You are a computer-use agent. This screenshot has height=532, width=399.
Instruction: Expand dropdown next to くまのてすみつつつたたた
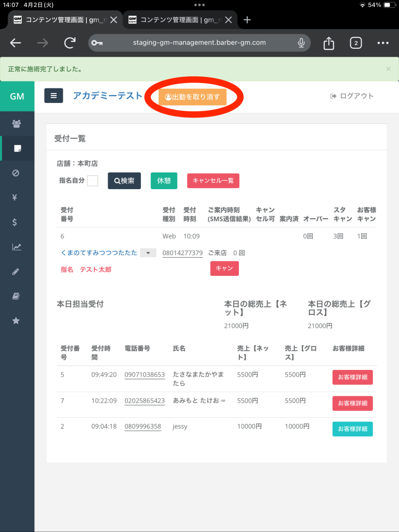[148, 253]
